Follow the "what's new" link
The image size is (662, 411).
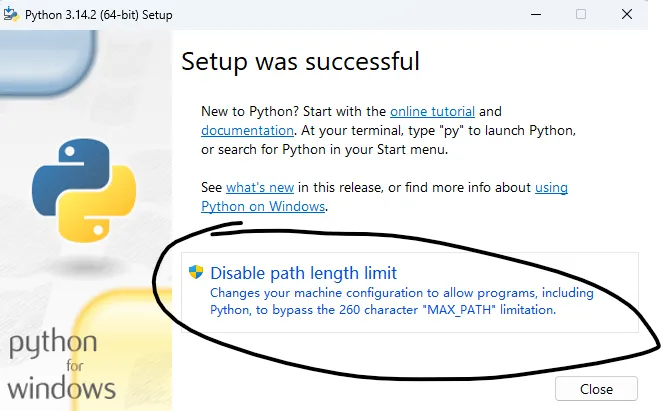click(260, 187)
